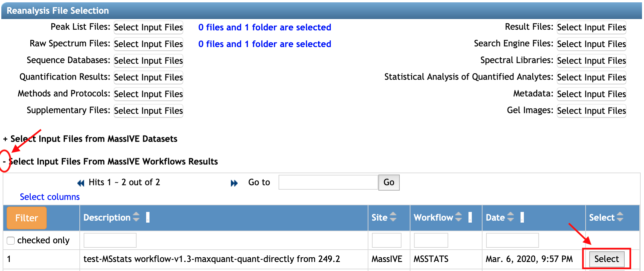The height and width of the screenshot is (271, 644).
Task: Sort table by Site column
Action: (x=393, y=217)
